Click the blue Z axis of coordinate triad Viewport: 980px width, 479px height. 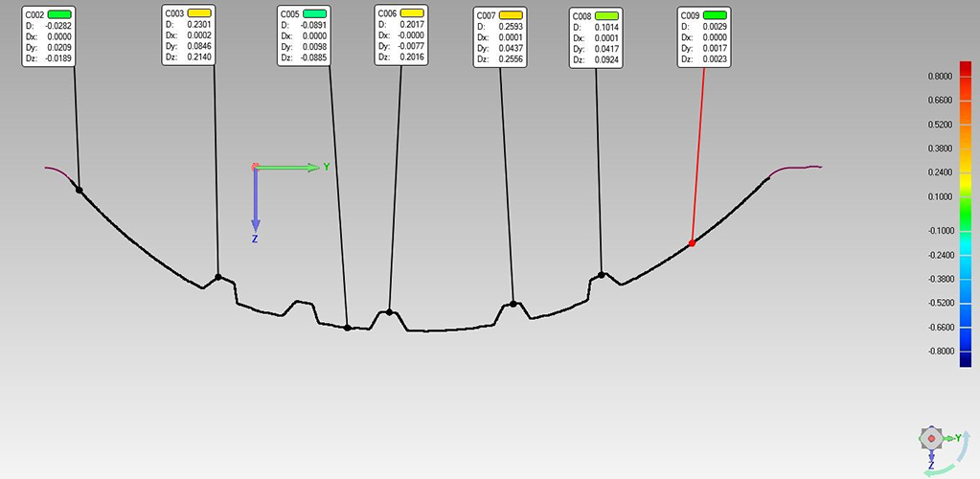point(255,201)
